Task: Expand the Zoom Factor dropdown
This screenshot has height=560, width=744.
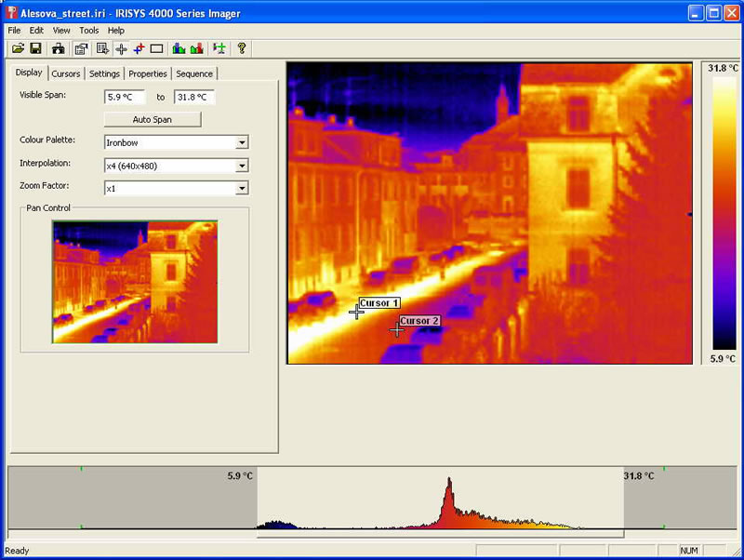Action: 242,189
